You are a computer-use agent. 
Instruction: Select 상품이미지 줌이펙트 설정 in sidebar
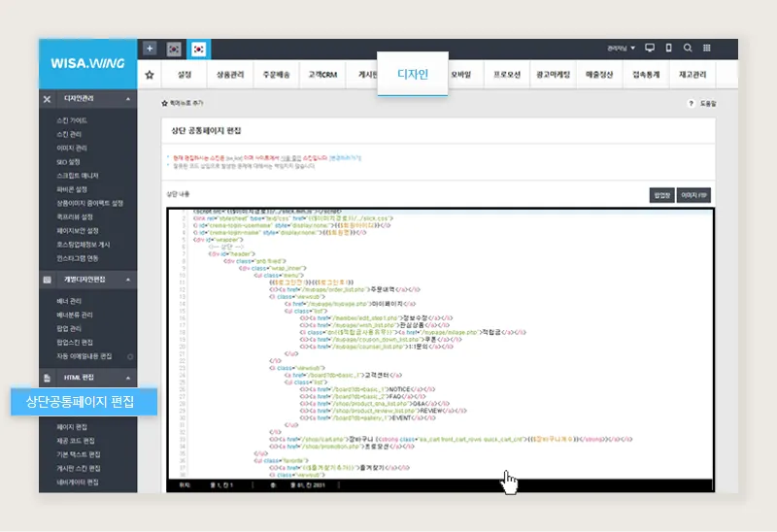(x=89, y=203)
